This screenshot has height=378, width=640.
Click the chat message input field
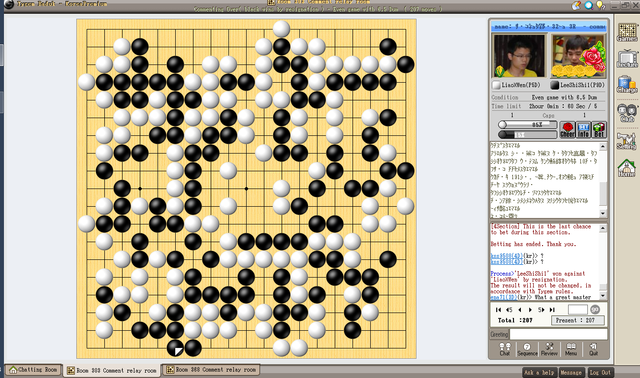[558, 334]
